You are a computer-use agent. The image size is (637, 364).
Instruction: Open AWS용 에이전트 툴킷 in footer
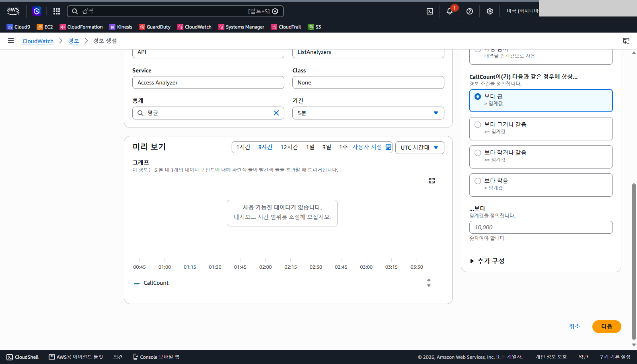coord(76,357)
